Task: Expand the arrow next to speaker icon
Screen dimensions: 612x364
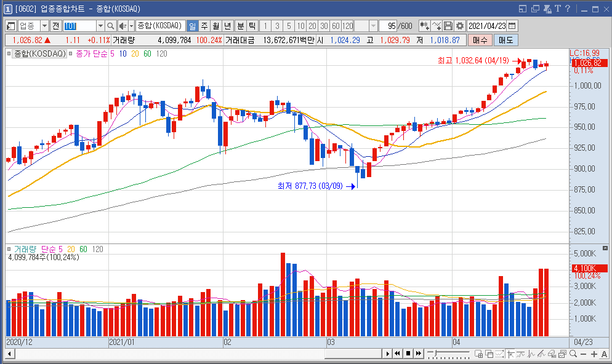Action: click(131, 26)
